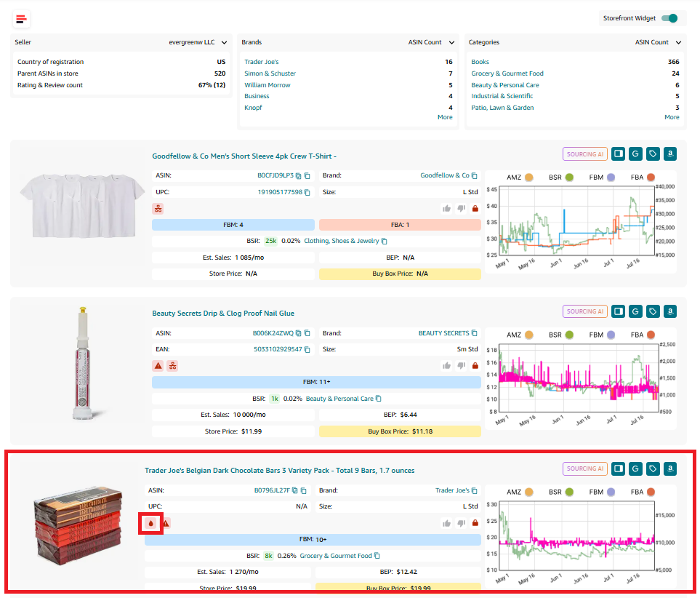Open the hamburger menu at top left
This screenshot has width=700, height=598.
coord(20,19)
